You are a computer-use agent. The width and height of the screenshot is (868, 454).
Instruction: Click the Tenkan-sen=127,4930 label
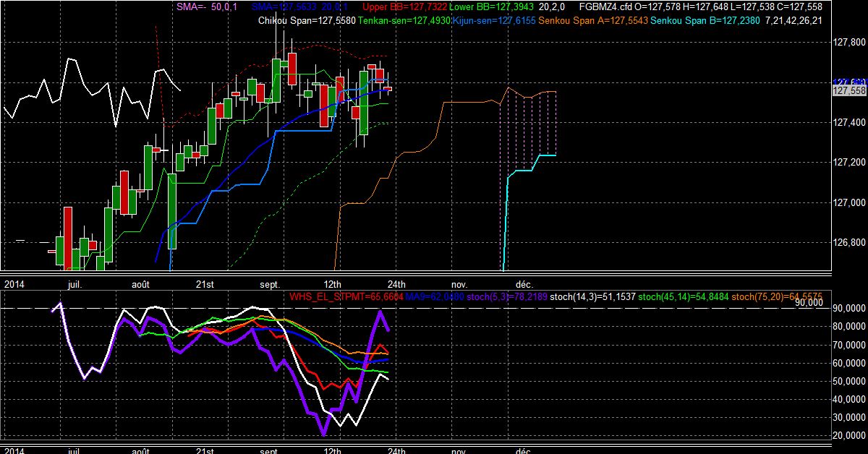pos(404,20)
